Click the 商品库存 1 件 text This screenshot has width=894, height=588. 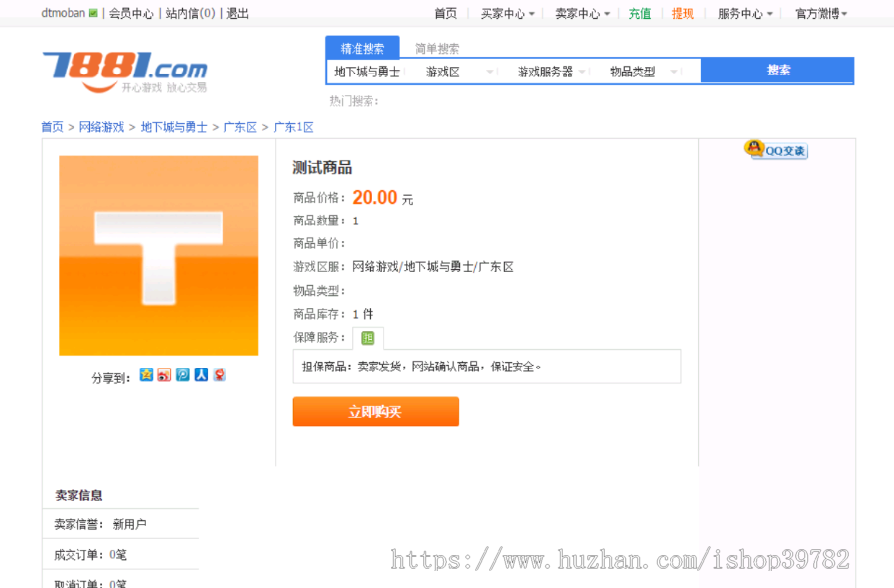pos(334,314)
